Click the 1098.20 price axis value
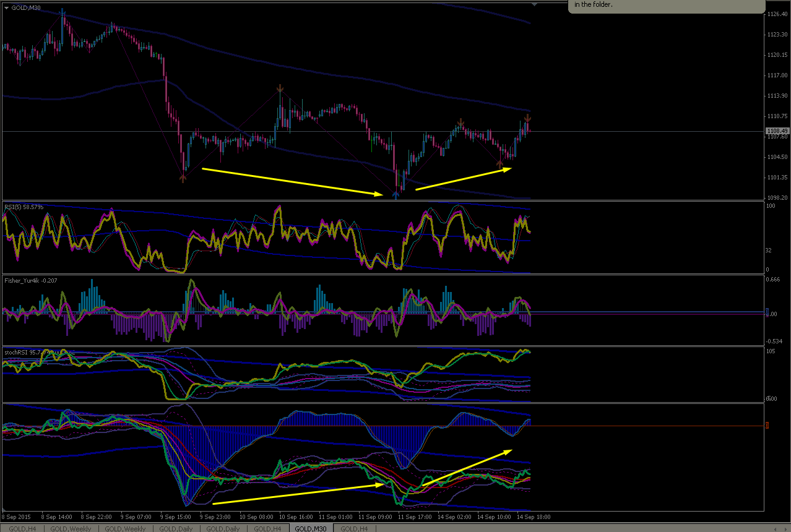This screenshot has width=791, height=532. [777, 198]
